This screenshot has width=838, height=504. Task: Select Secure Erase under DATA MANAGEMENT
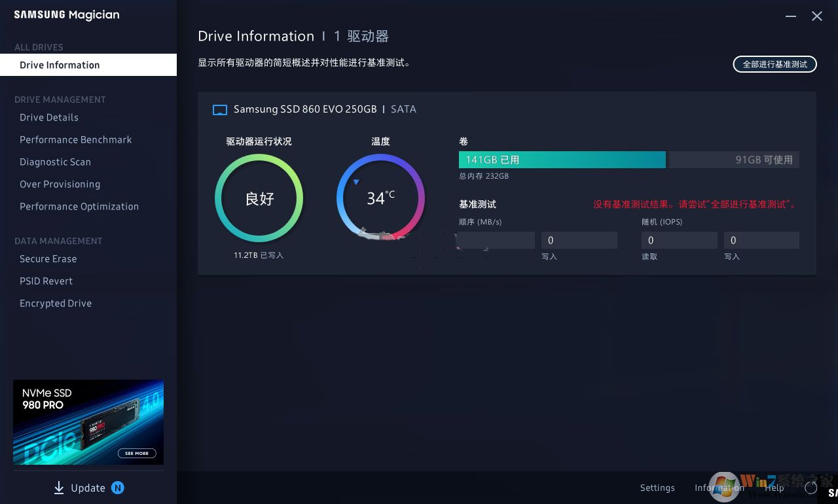click(48, 259)
